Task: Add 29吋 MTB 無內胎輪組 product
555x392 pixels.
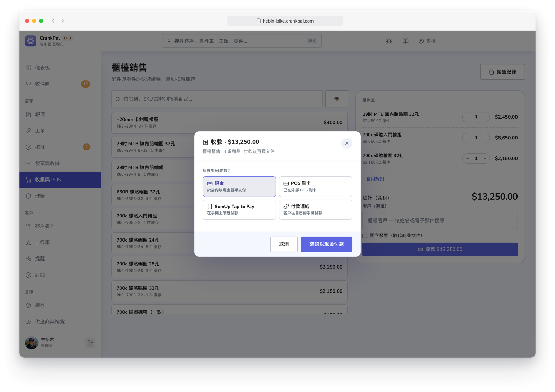Action: 153,171
